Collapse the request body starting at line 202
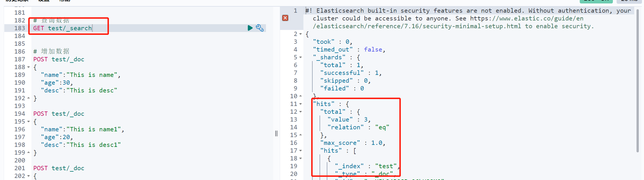644x180 pixels. click(x=29, y=176)
